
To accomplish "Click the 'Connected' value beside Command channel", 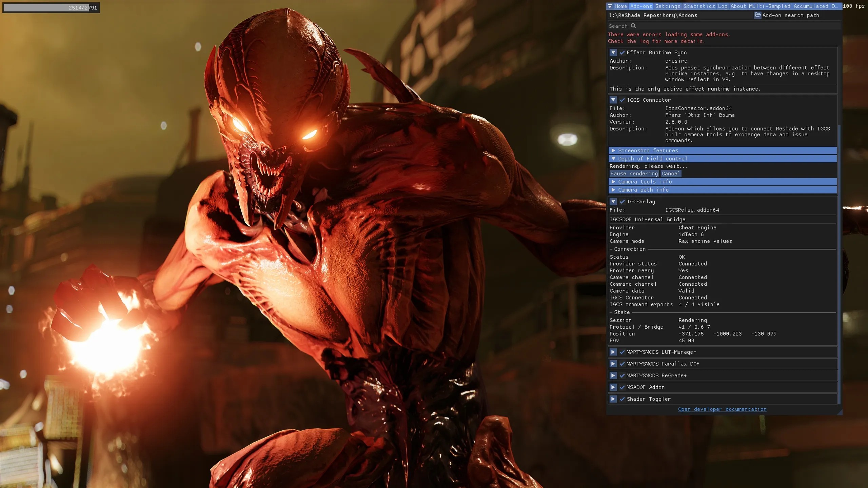I will (693, 284).
